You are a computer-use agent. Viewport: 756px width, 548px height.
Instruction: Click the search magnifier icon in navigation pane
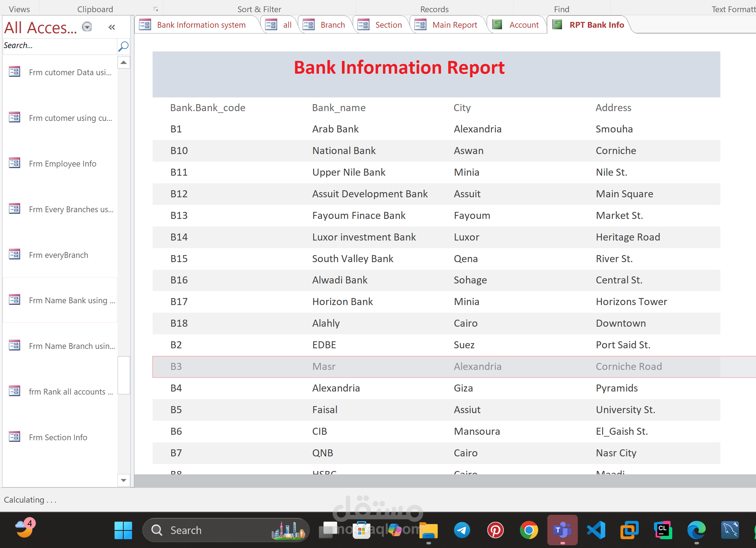click(123, 46)
